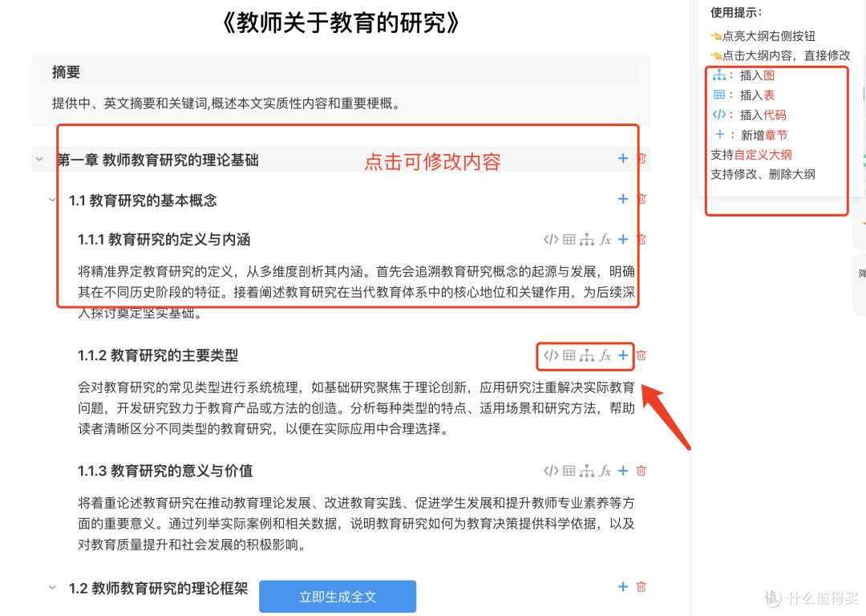The width and height of the screenshot is (866, 616).
Task: Insert diagram into section 1.1.2
Action: point(586,355)
